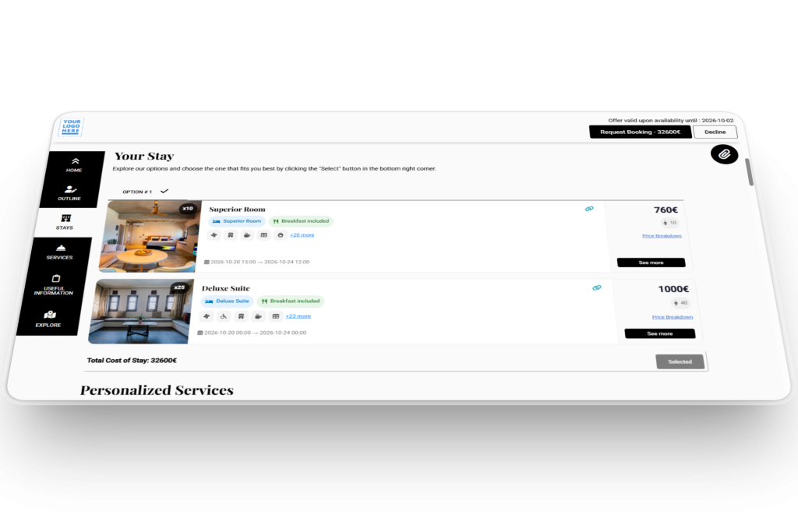Click the Your Stay heading
The height and width of the screenshot is (532, 798).
(144, 156)
